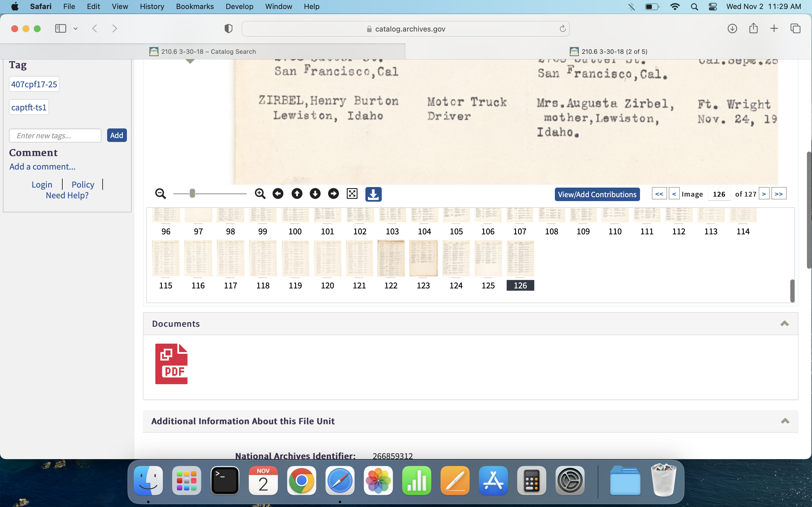Download image using blue download icon

click(x=373, y=194)
